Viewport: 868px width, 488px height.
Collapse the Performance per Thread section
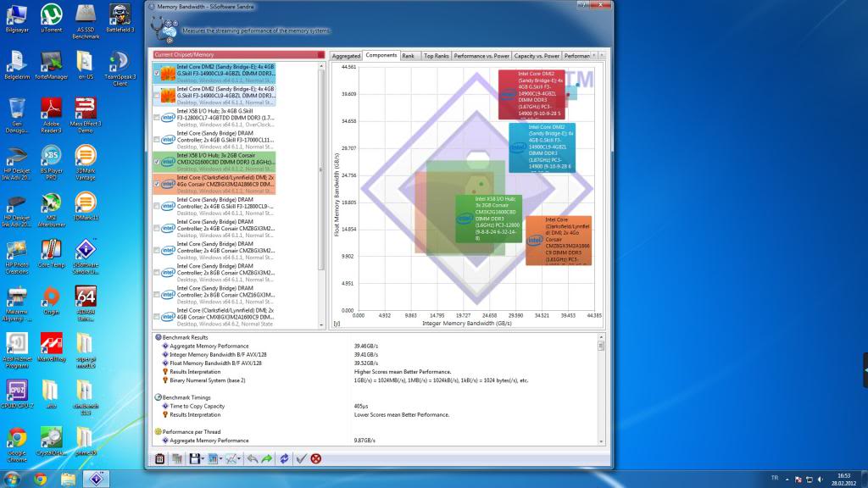[x=159, y=431]
